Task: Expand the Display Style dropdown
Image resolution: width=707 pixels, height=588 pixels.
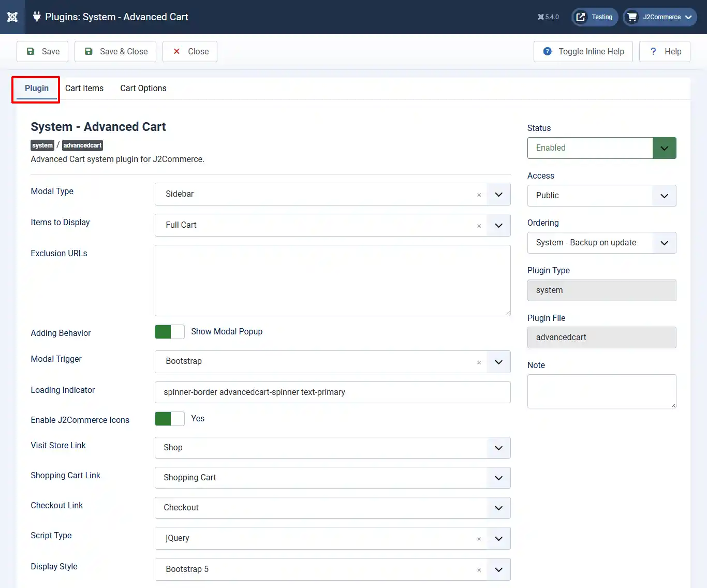Action: [498, 570]
